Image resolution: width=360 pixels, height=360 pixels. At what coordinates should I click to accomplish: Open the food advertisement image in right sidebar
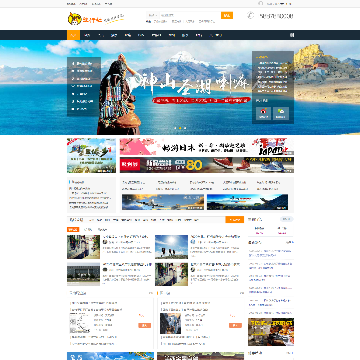click(x=271, y=332)
